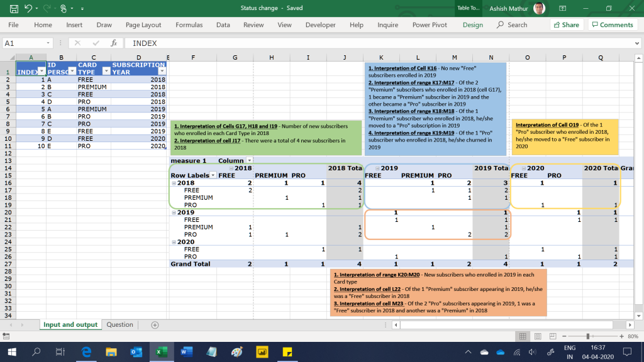
Task: Click the Redo arrow icon
Action: 47,8
